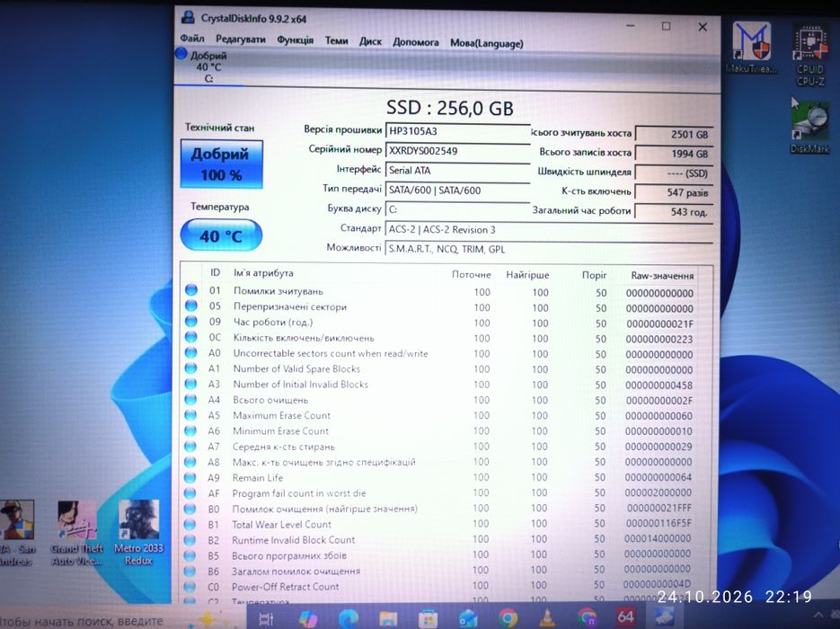Image resolution: width=840 pixels, height=629 pixels.
Task: Open VLC media player from the taskbar
Action: tap(547, 618)
